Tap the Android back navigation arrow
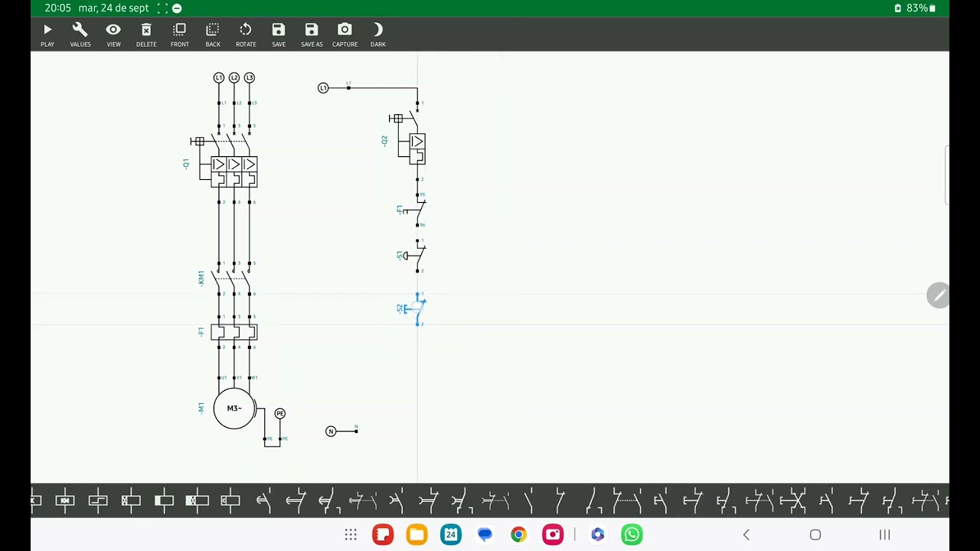The image size is (980, 551). [746, 535]
